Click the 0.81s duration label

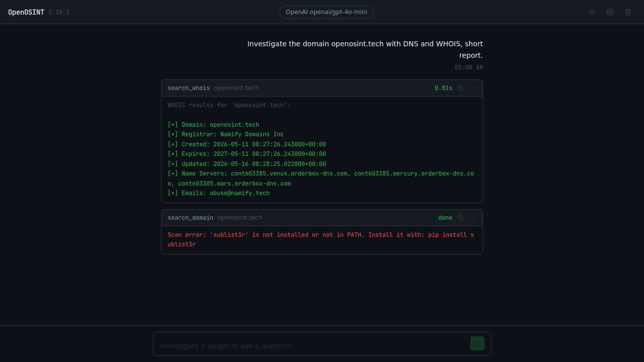click(x=443, y=88)
